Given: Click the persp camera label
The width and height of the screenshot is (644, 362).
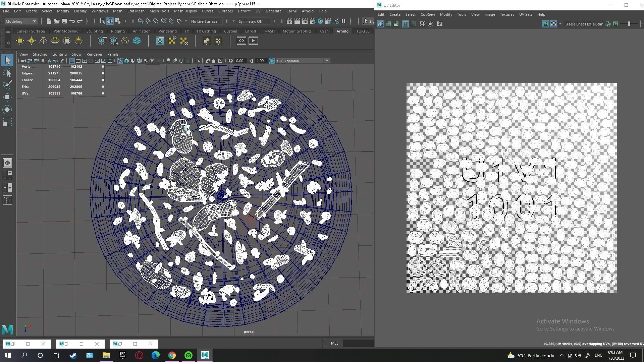Looking at the screenshot, I should [x=249, y=332].
